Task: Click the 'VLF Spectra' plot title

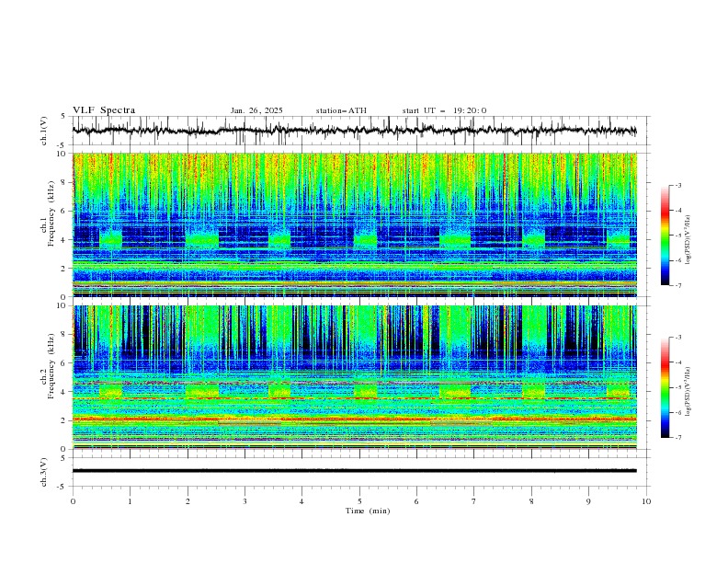Action: [104, 110]
